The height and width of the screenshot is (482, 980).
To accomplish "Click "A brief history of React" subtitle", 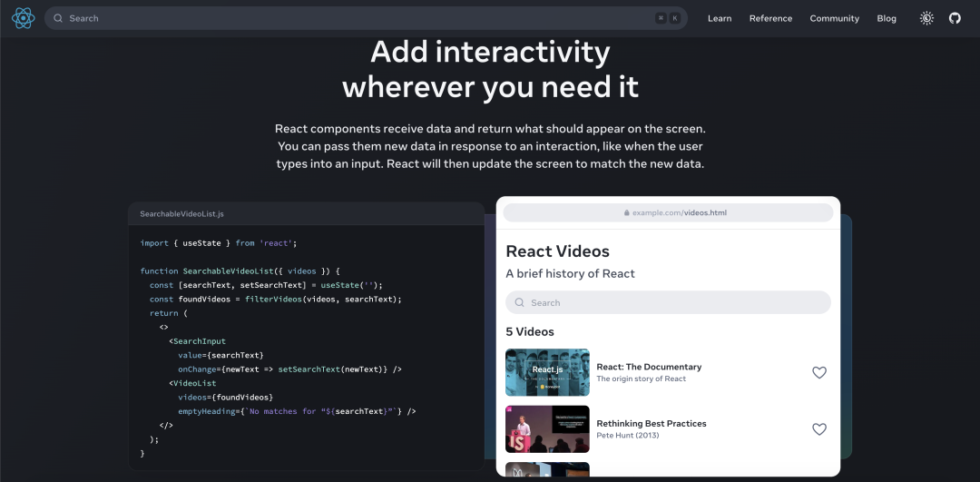I will 570,274.
